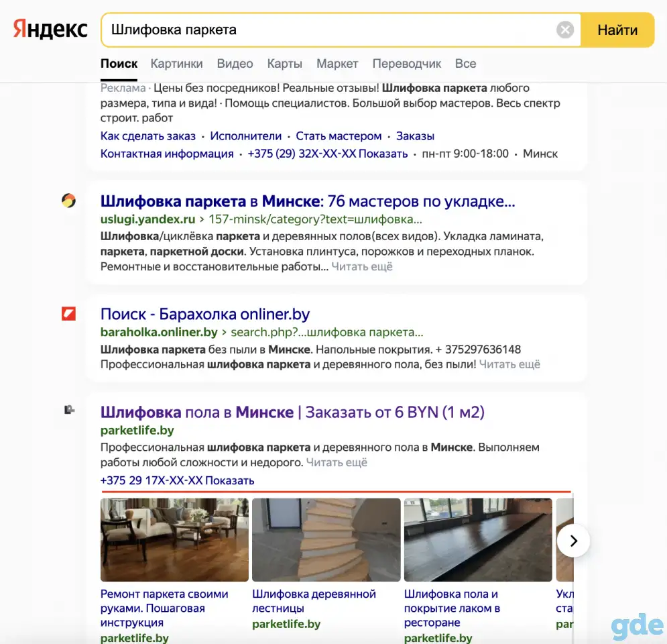
Task: Open the wooden staircase thumbnail
Action: click(326, 540)
